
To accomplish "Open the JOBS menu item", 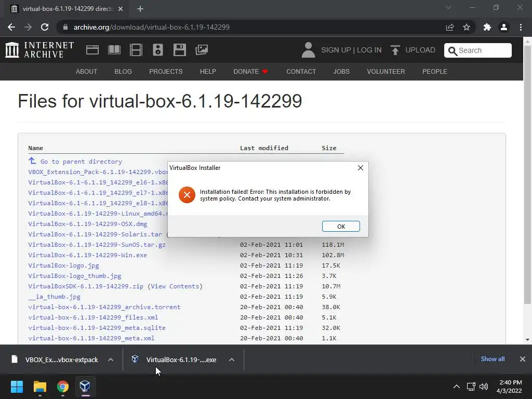I will (341, 72).
